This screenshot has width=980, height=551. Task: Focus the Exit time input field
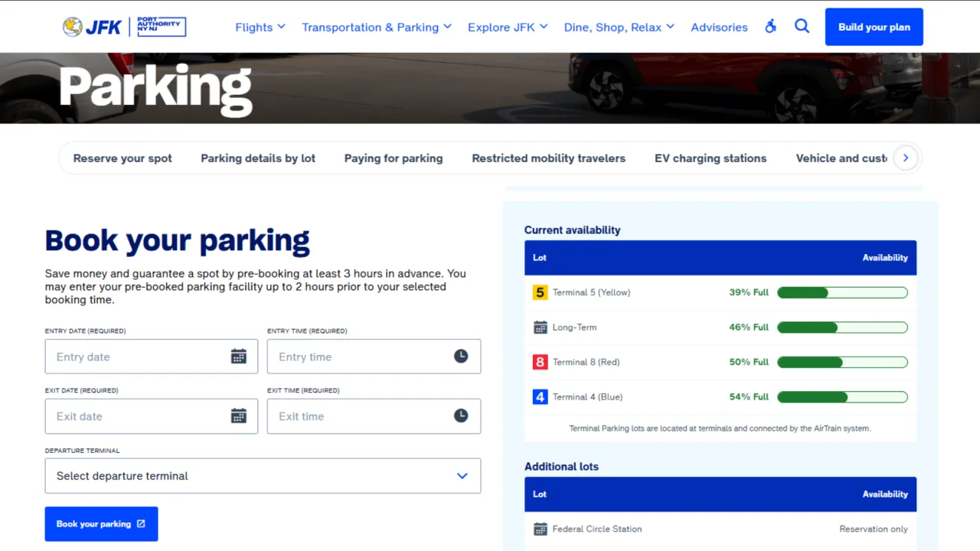pos(374,416)
